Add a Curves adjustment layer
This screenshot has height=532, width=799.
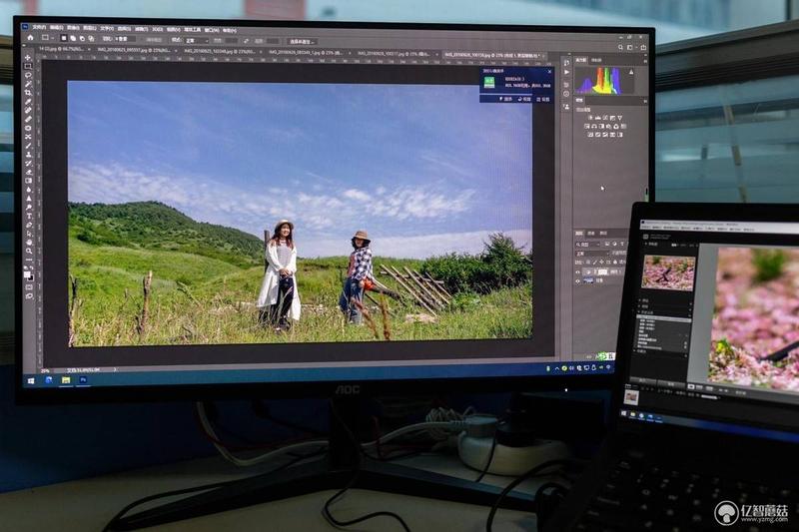[x=605, y=118]
